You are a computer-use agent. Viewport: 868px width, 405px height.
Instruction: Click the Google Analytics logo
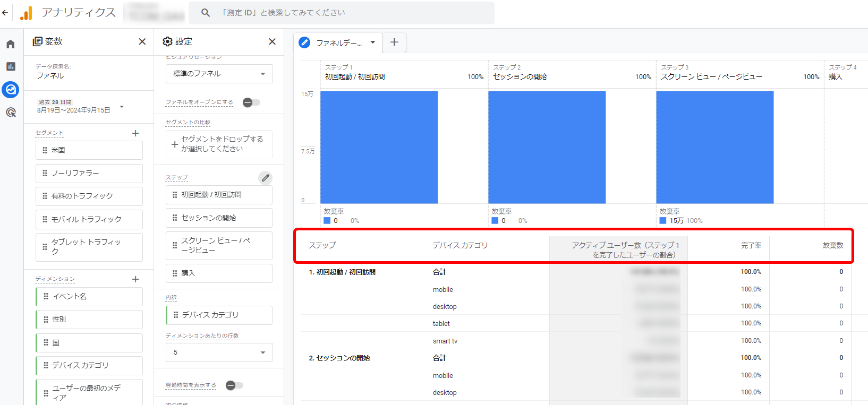click(x=26, y=13)
